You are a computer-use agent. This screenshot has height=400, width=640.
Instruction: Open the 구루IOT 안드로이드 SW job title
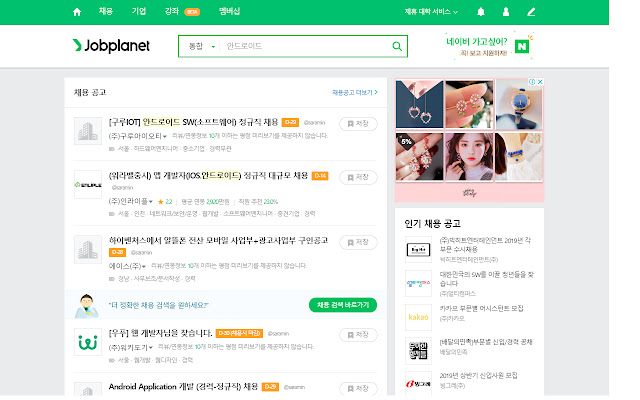[x=193, y=122]
